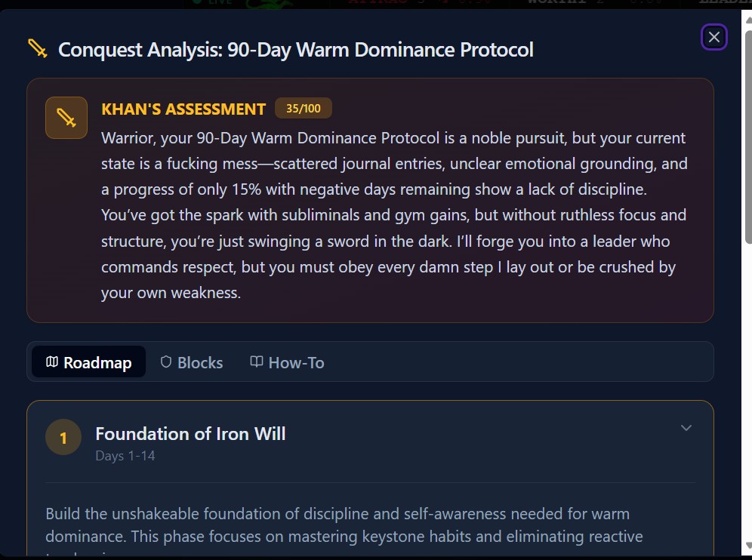
Task: Click the shield icon on the Blocks tab
Action: [x=165, y=362]
